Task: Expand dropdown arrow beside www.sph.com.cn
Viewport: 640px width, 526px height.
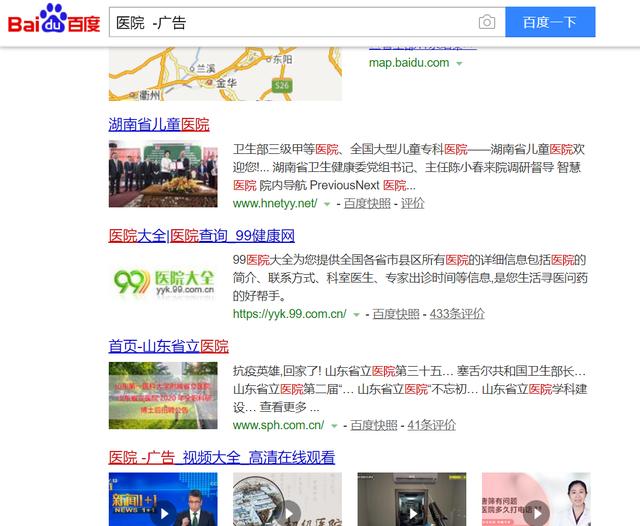Action: coord(334,426)
